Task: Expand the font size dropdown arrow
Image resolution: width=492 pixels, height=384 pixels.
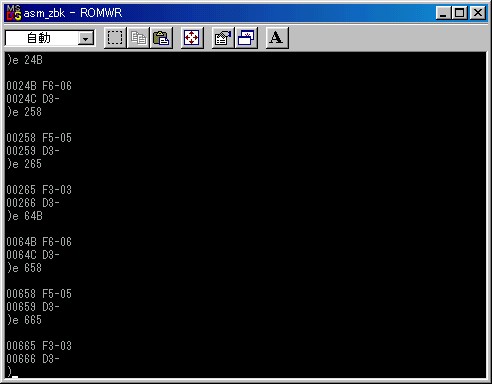Action: click(86, 39)
